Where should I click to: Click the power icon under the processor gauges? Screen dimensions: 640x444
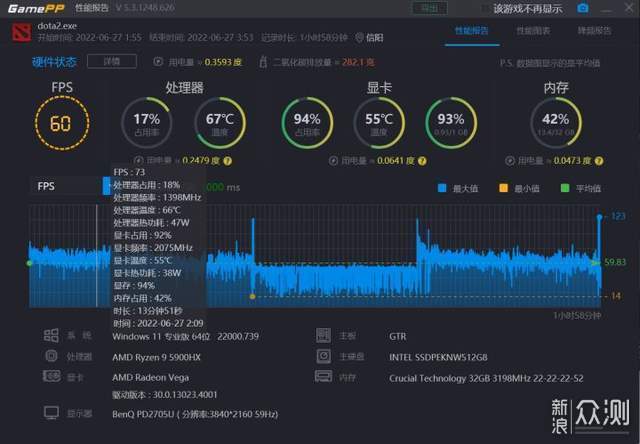[x=139, y=161]
